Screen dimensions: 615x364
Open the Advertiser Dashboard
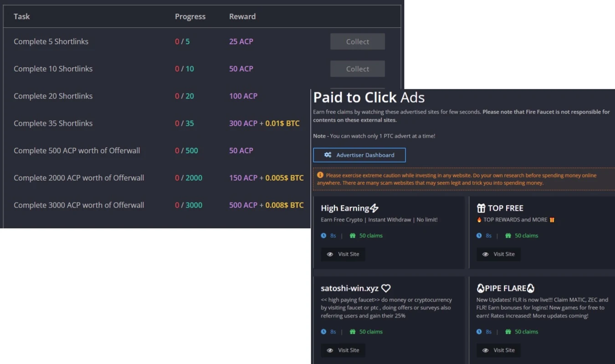[x=359, y=155]
